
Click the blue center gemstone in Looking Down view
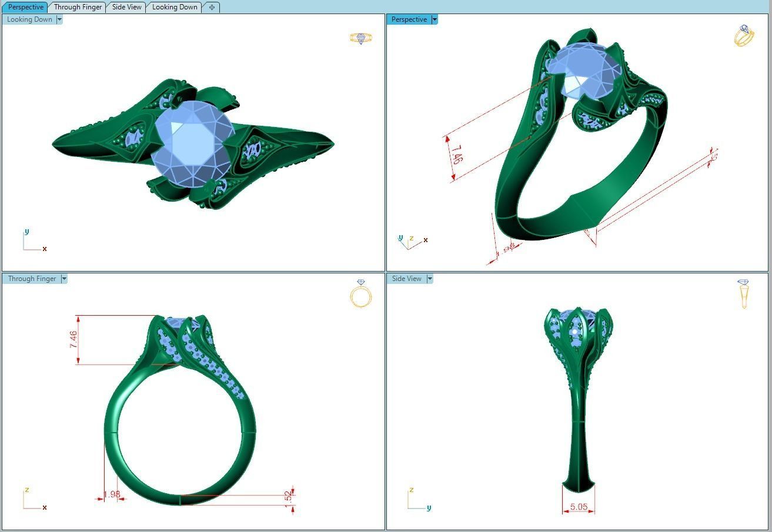pyautogui.click(x=192, y=144)
